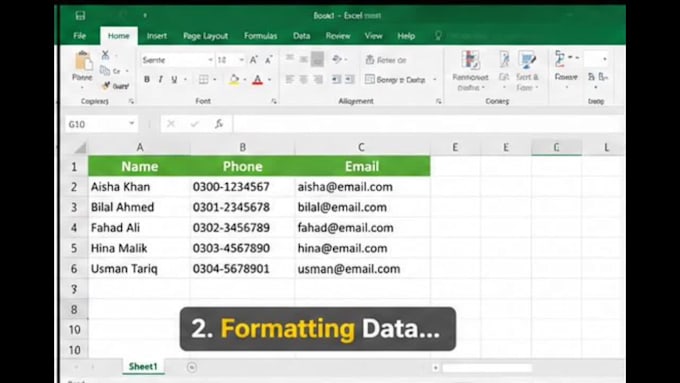680x383 pixels.
Task: Click the formula bar checkmark icon
Action: [x=194, y=124]
